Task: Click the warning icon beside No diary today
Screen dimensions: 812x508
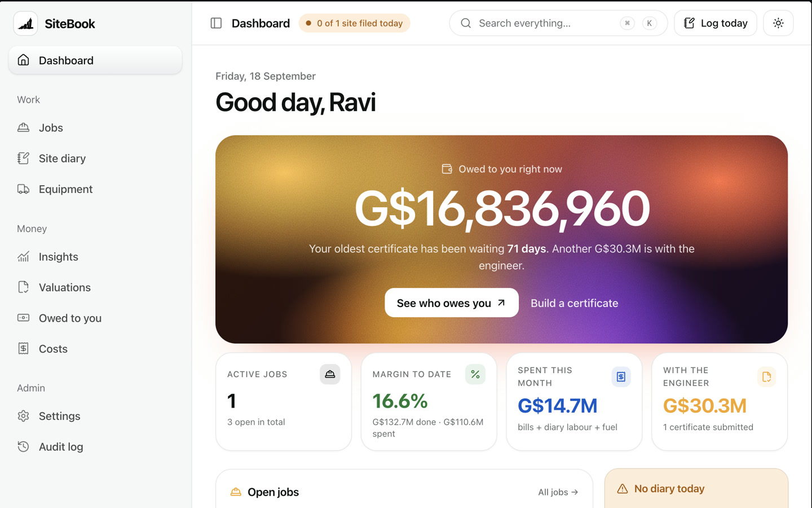Action: (x=623, y=489)
